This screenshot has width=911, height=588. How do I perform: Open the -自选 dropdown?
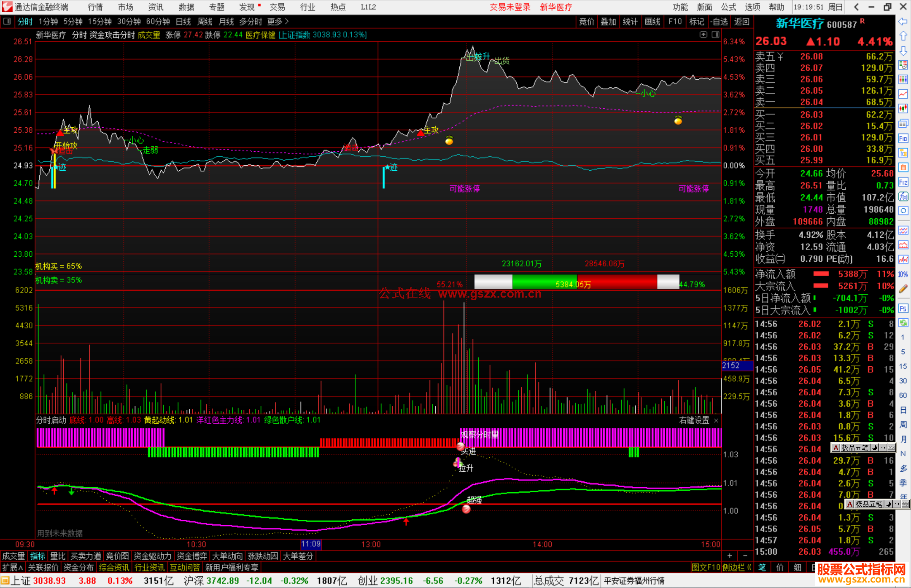pos(719,21)
